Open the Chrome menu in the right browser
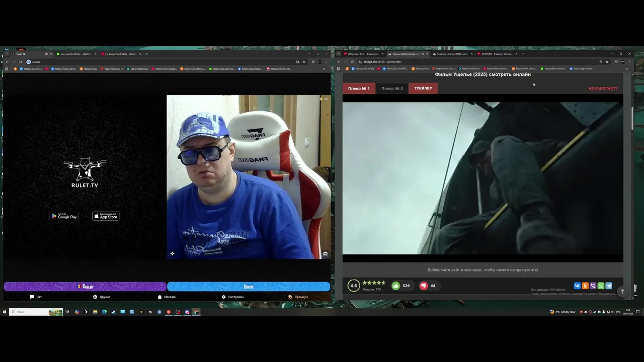Screen dimensions: 644x362 coord(629,62)
